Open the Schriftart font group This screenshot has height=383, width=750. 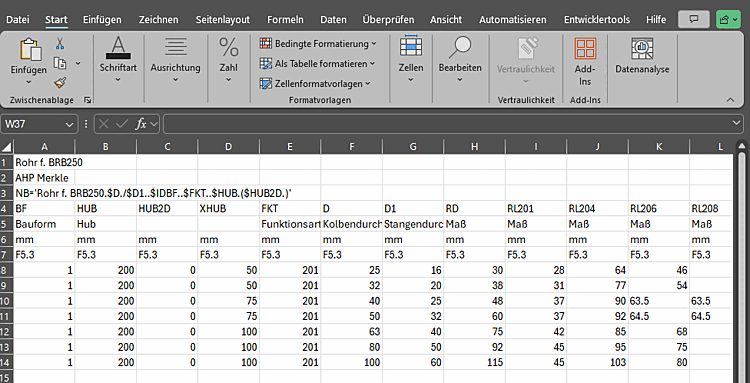coord(118,59)
